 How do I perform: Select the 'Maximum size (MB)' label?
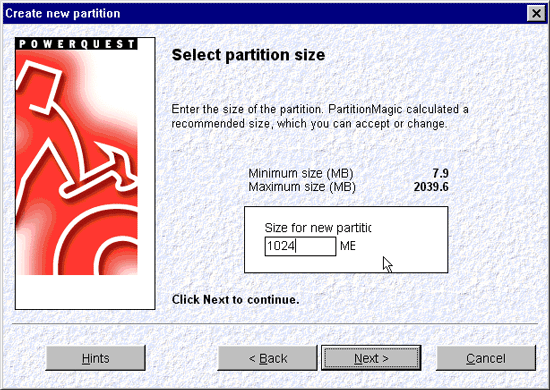(x=302, y=187)
